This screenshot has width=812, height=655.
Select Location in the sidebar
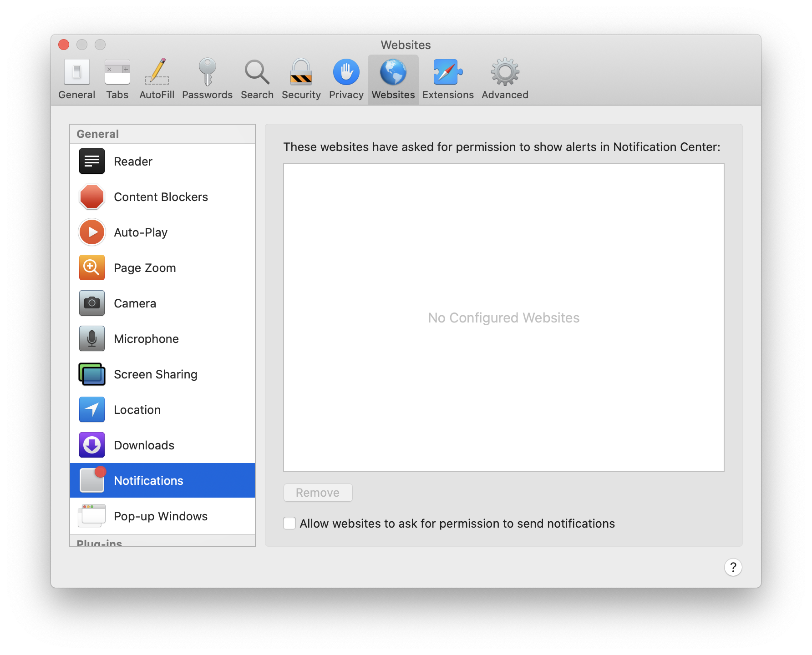click(x=162, y=410)
